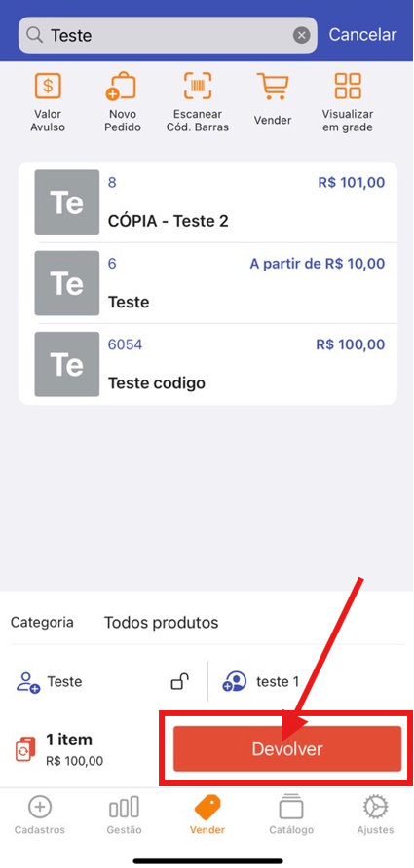The height and width of the screenshot is (868, 414).
Task: Open the 1 item return cart icon
Action: 25,749
